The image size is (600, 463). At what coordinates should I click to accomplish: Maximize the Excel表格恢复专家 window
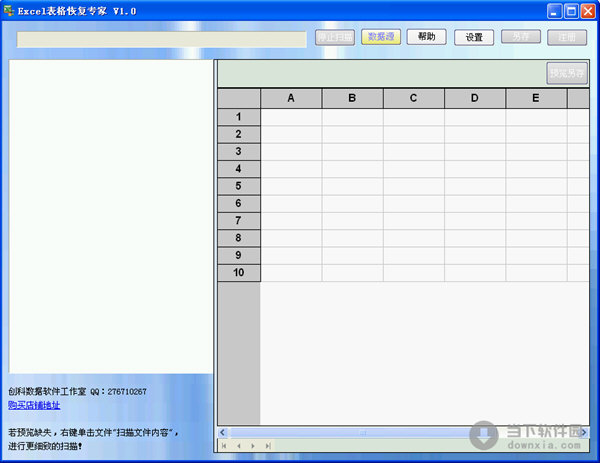click(x=571, y=11)
